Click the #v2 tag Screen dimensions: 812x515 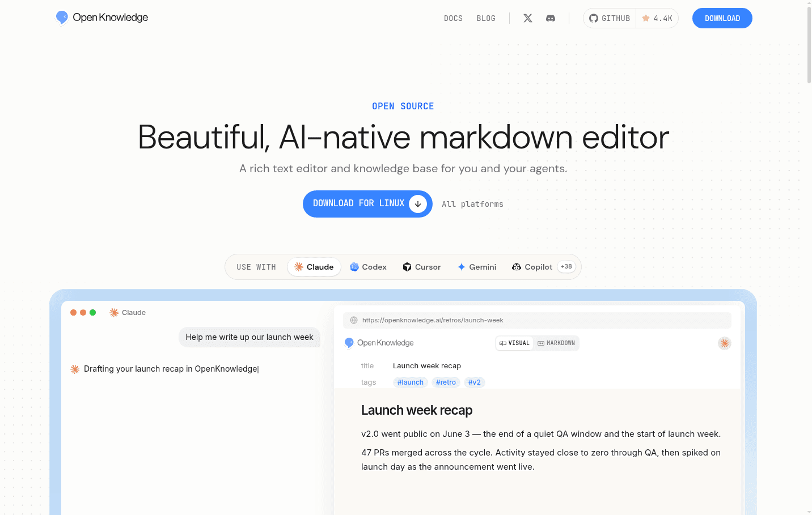pyautogui.click(x=475, y=382)
